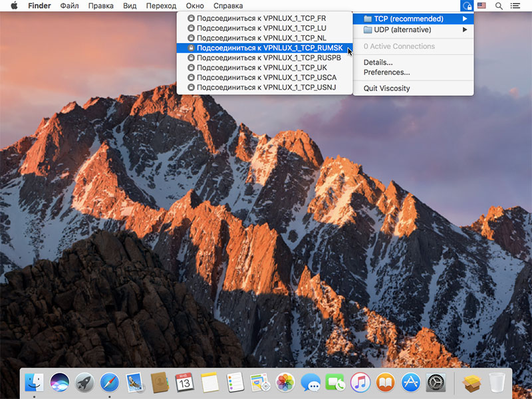The image size is (532, 399).
Task: Open the App Store Dock icon
Action: click(410, 382)
